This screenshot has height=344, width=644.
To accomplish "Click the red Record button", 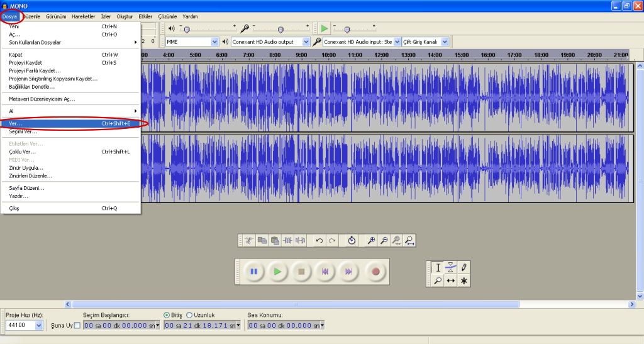I will click(375, 271).
